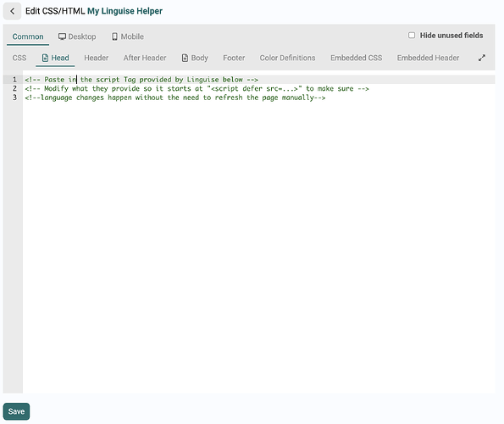
Task: Click the desktop monitor icon
Action: pos(62,36)
